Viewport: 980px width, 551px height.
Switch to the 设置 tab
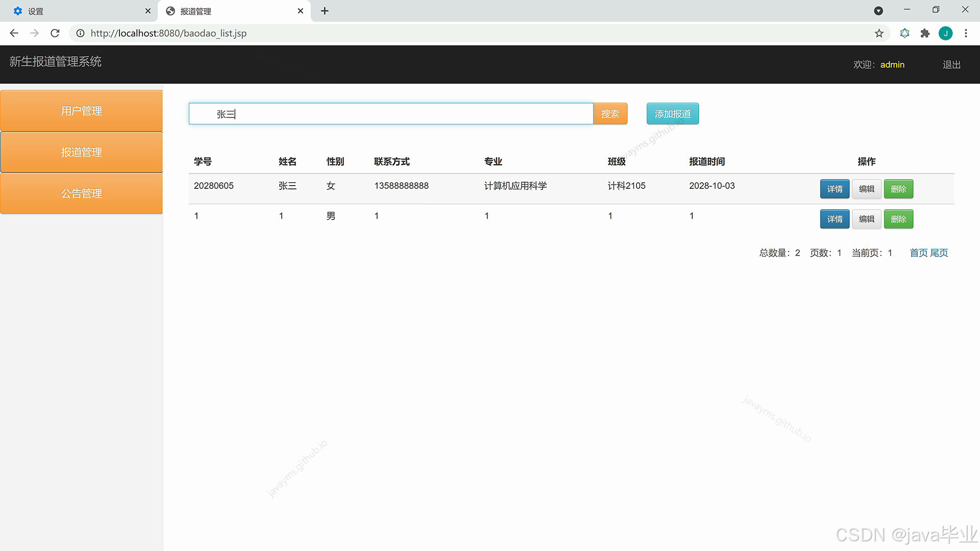(x=79, y=11)
